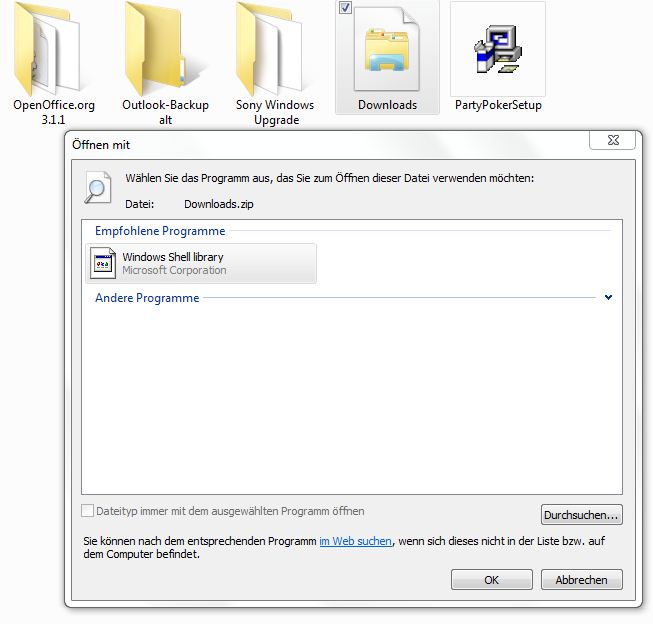Click the magnifier file icon in dialog
Image resolution: width=653 pixels, height=624 pixels.
point(98,187)
